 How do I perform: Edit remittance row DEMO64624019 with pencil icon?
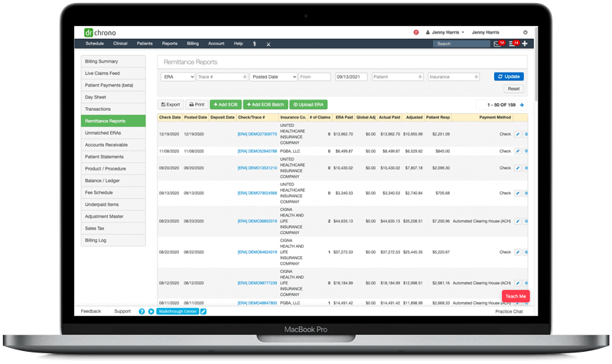coord(518,252)
